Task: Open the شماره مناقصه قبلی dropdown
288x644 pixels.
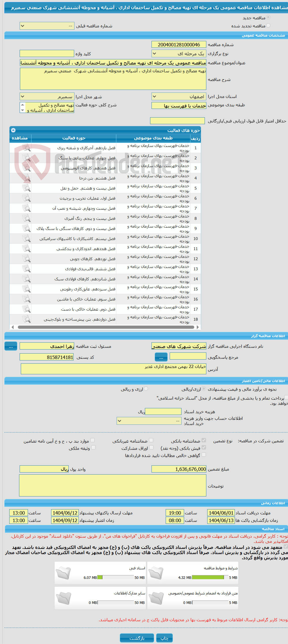Action: 47,26
